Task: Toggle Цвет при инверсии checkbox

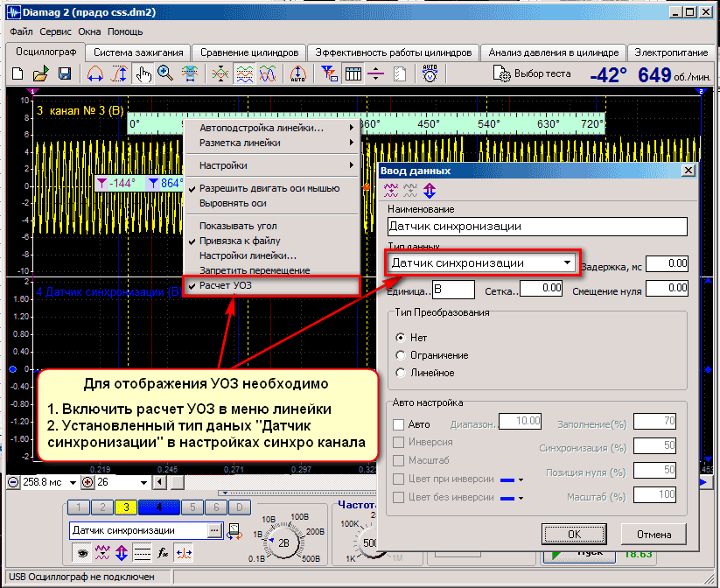Action: pyautogui.click(x=399, y=479)
